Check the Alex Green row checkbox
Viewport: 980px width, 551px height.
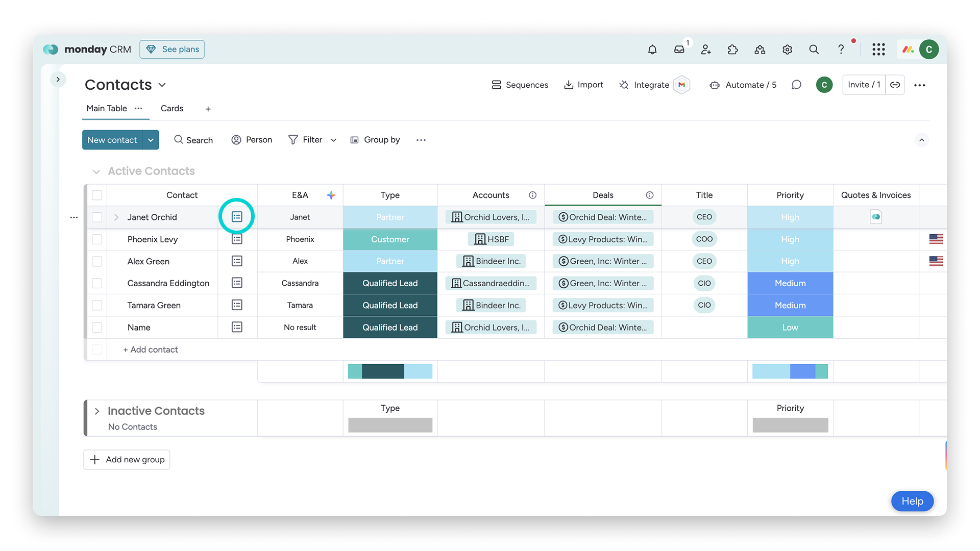[97, 261]
